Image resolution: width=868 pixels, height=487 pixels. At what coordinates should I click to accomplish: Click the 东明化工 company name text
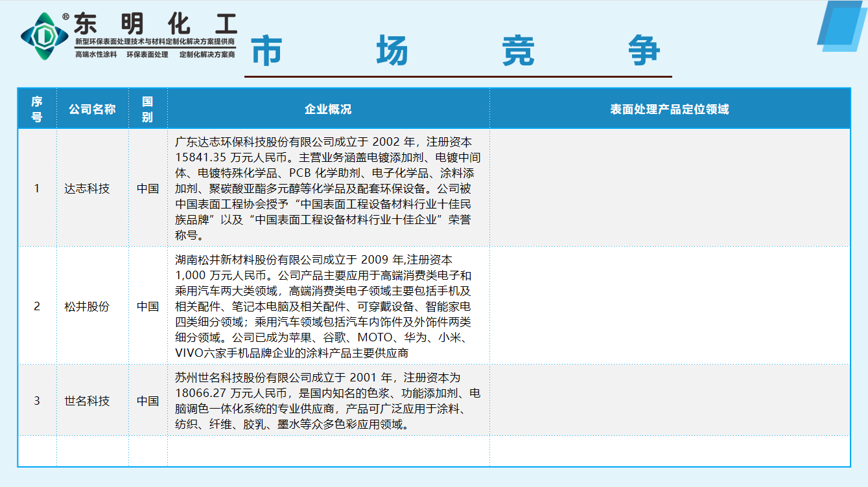pos(156,24)
